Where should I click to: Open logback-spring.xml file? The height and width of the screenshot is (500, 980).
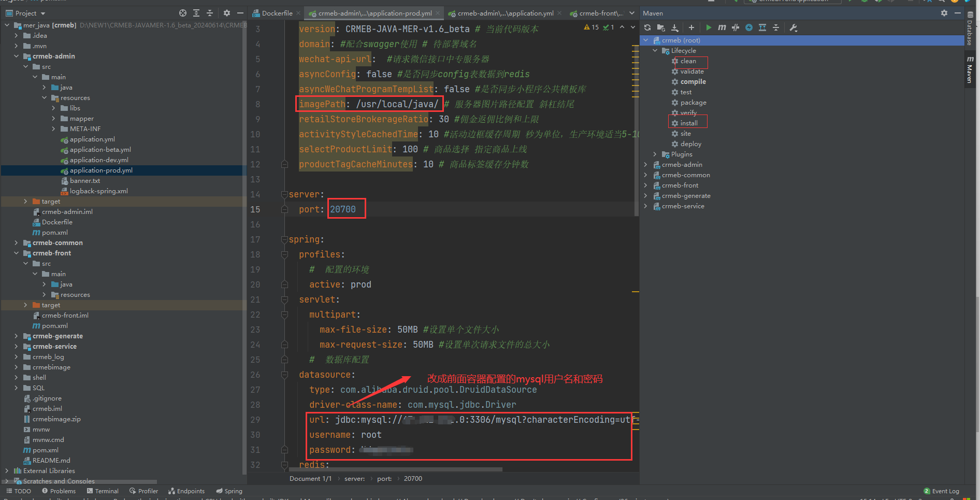98,191
